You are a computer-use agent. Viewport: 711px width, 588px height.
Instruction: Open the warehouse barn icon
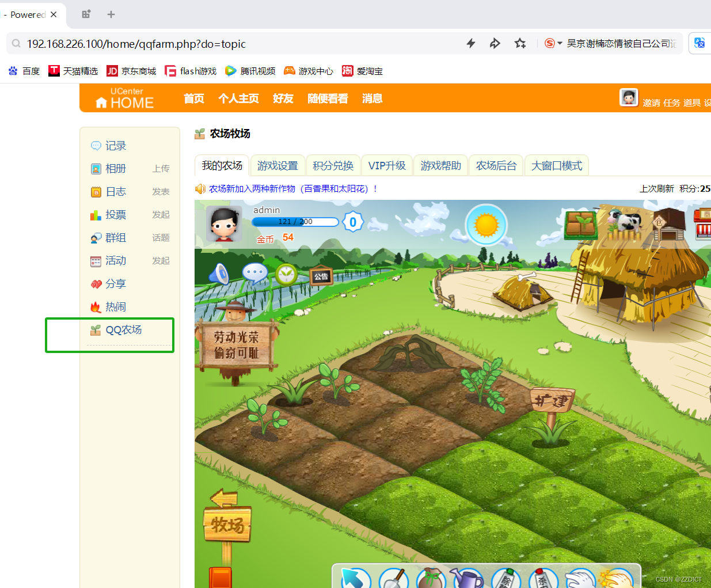pos(668,225)
